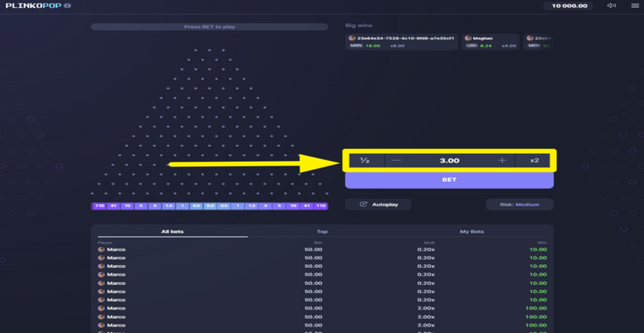Halve the bet with the ½ button
644x333 pixels.
tap(365, 160)
